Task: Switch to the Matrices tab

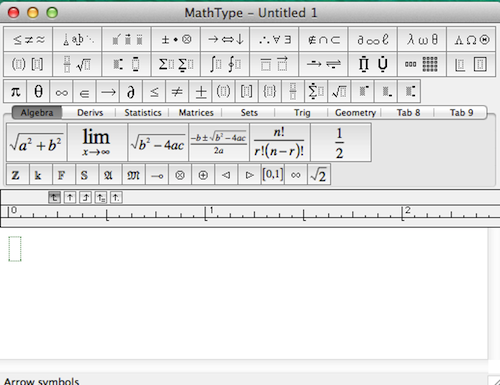Action: [196, 113]
